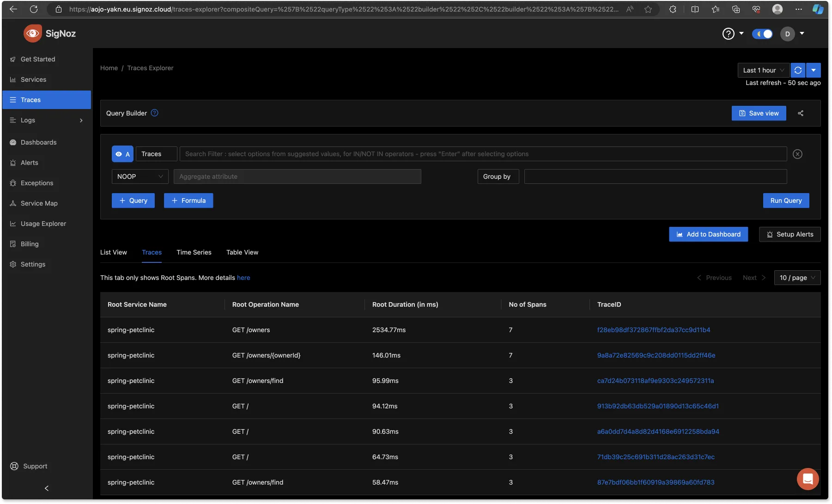832x504 pixels.
Task: Remove query A with the X icon
Action: click(x=797, y=154)
